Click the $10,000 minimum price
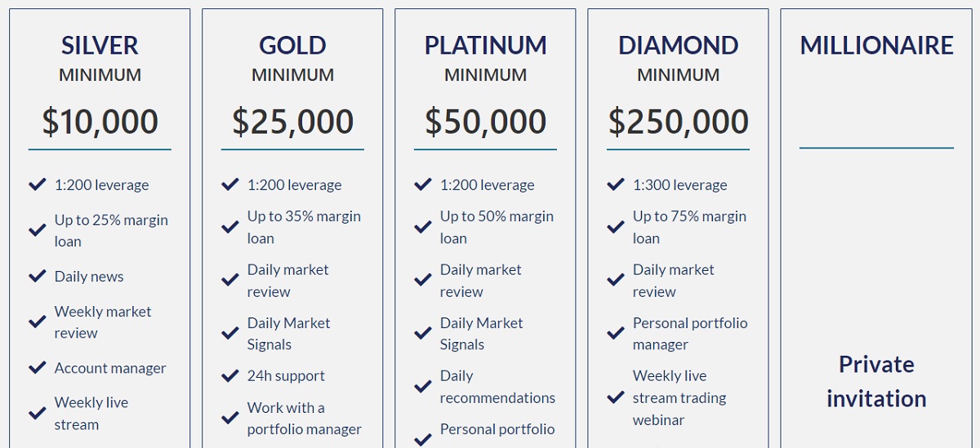 click(x=100, y=122)
